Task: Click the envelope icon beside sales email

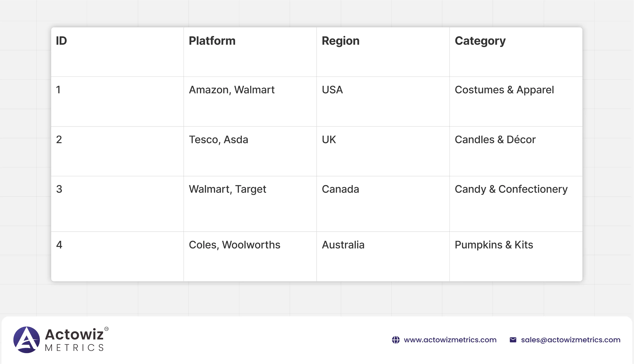Action: 513,340
